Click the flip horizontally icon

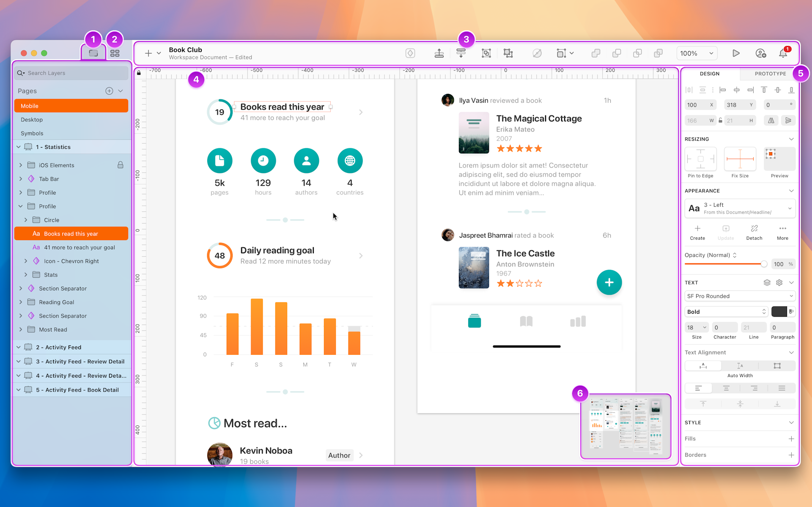click(771, 121)
